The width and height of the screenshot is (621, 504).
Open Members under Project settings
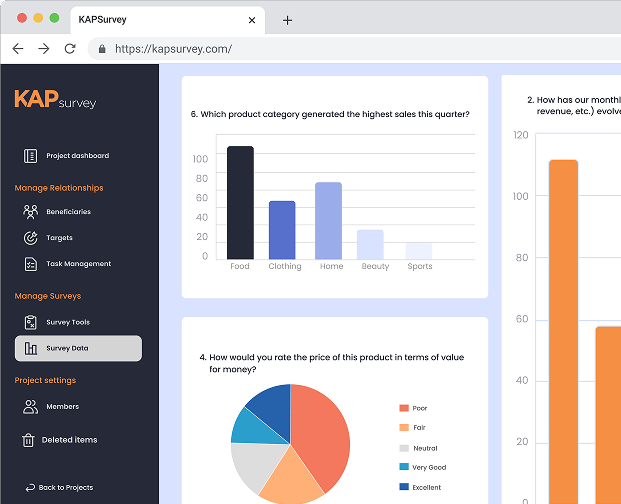(x=51, y=407)
